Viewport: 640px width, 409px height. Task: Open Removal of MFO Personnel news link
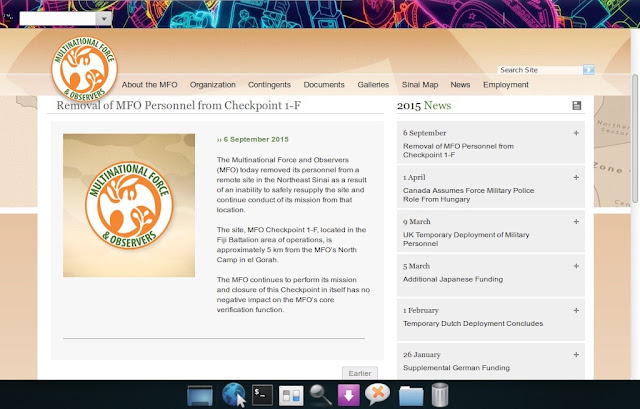coord(458,151)
